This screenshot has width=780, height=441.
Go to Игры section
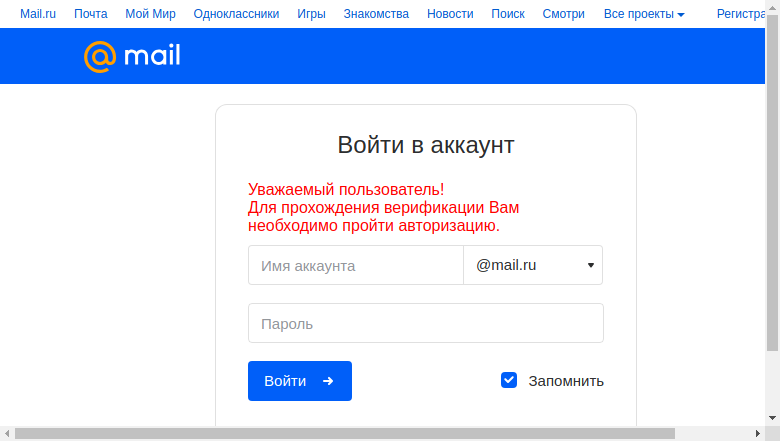pyautogui.click(x=311, y=14)
